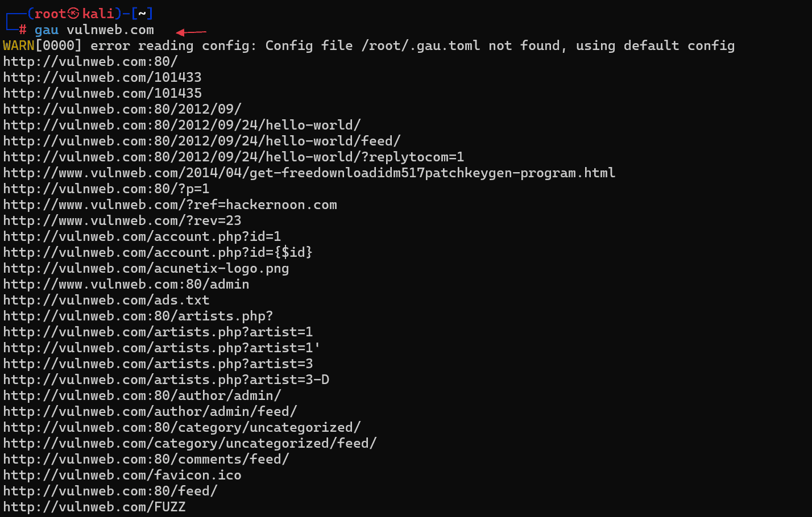The width and height of the screenshot is (812, 517).
Task: Click the gau command text
Action: (47, 30)
